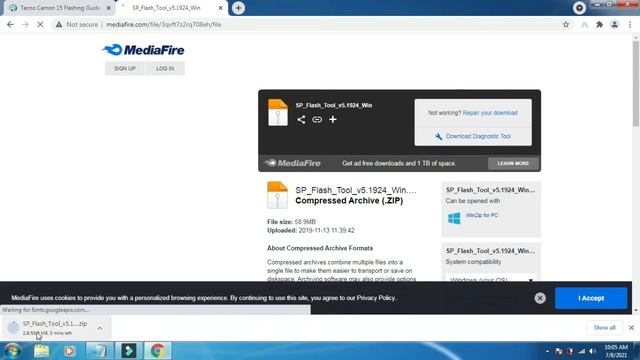Screen dimensions: 640x360
Task: Click the LEARN MORE button
Action: pos(513,163)
